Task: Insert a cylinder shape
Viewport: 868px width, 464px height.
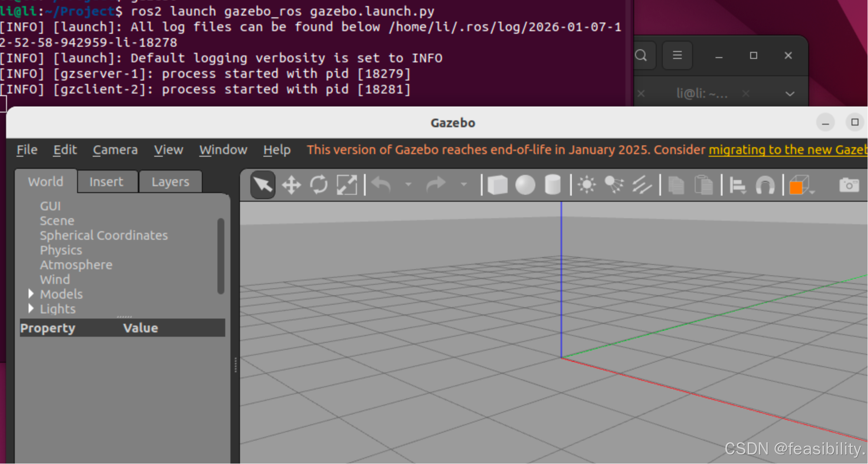Action: (553, 185)
